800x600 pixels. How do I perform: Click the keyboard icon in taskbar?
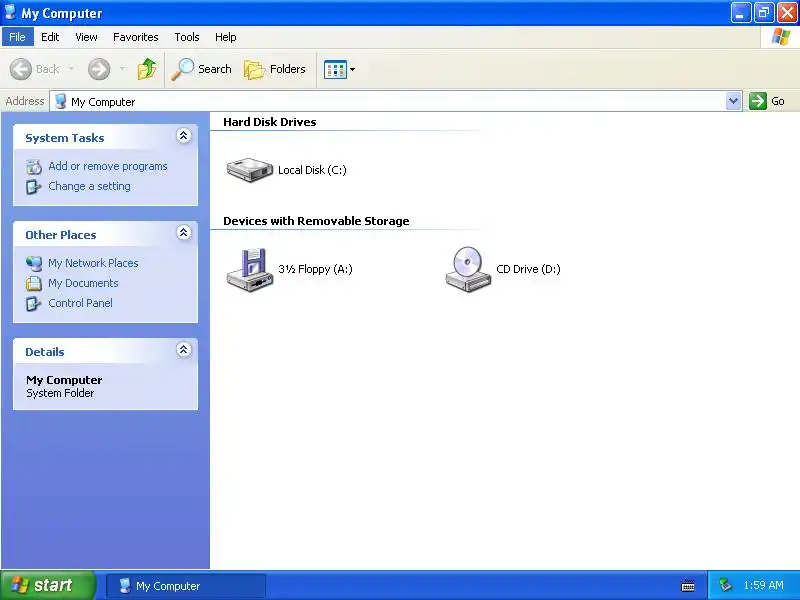[688, 586]
